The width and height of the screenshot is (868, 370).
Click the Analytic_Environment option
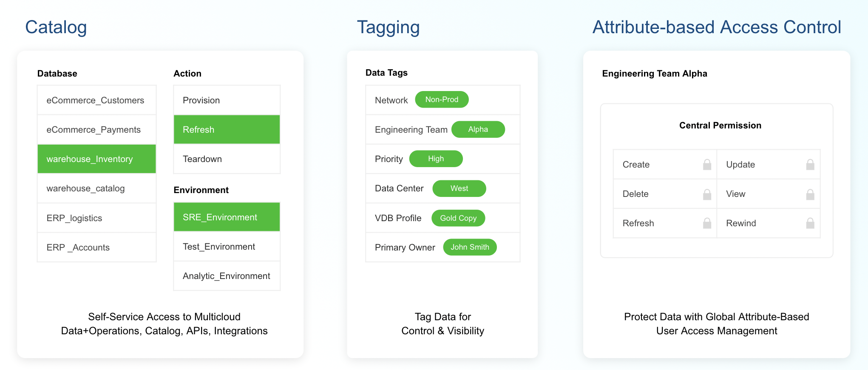point(227,276)
